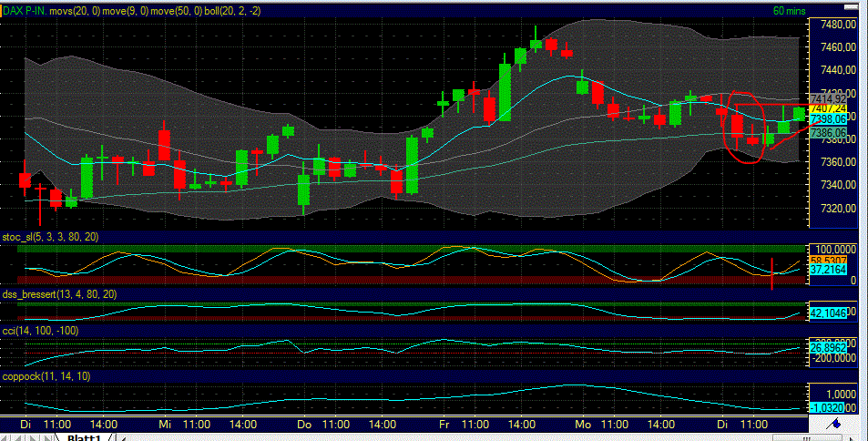This screenshot has height=441, width=868.
Task: Click the cci(14, 100, -100) indicator label
Action: pyautogui.click(x=40, y=331)
